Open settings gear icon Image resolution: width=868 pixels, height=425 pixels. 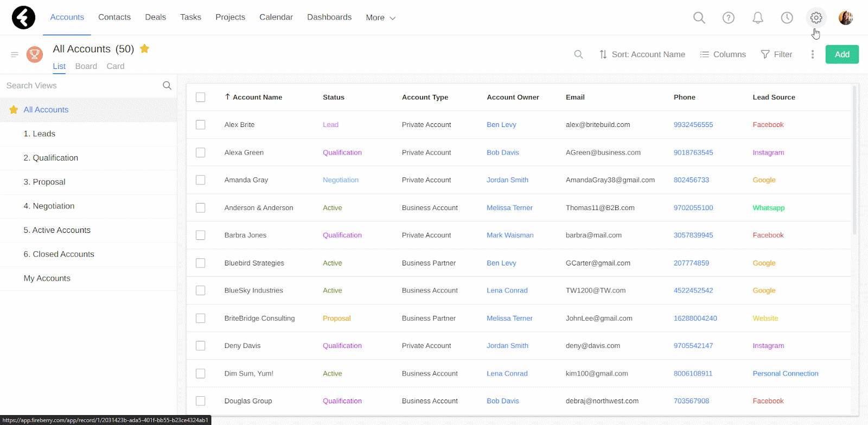point(816,18)
